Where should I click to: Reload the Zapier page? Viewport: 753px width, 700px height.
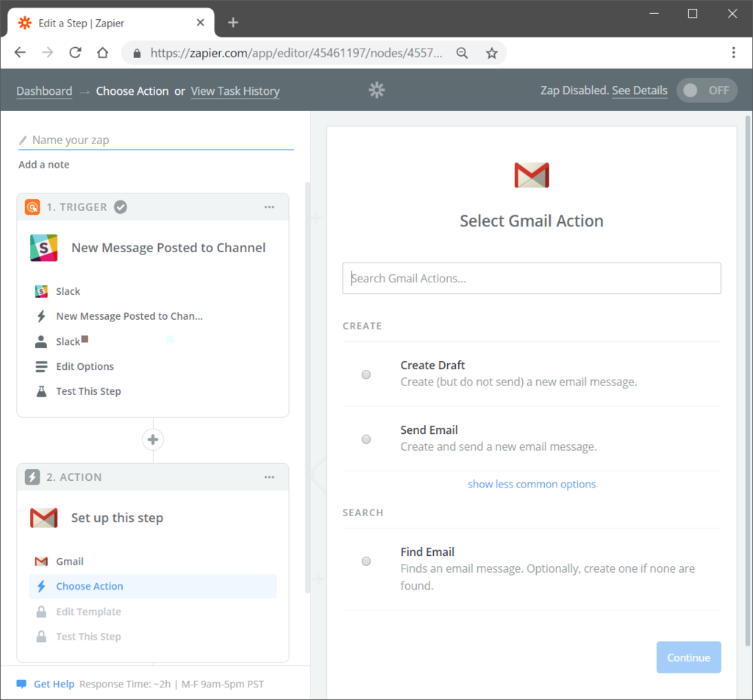[76, 52]
